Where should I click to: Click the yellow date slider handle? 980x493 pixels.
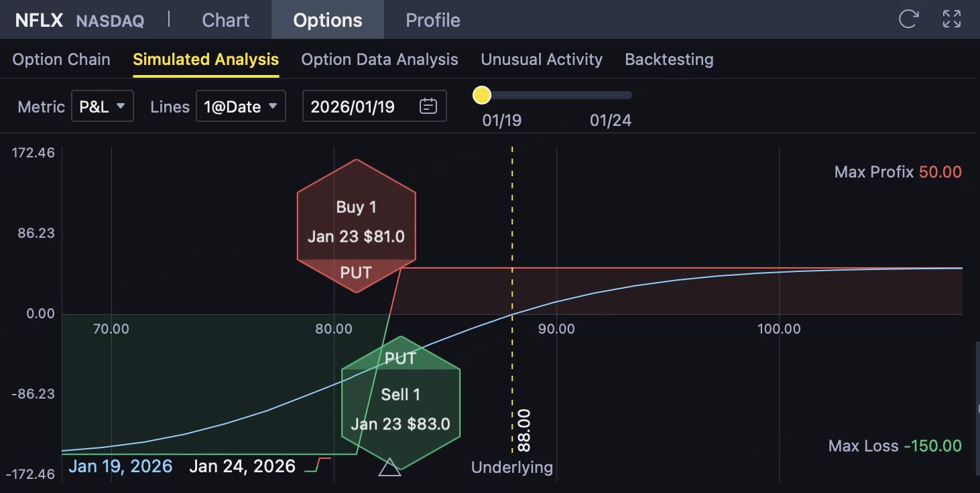tap(481, 95)
